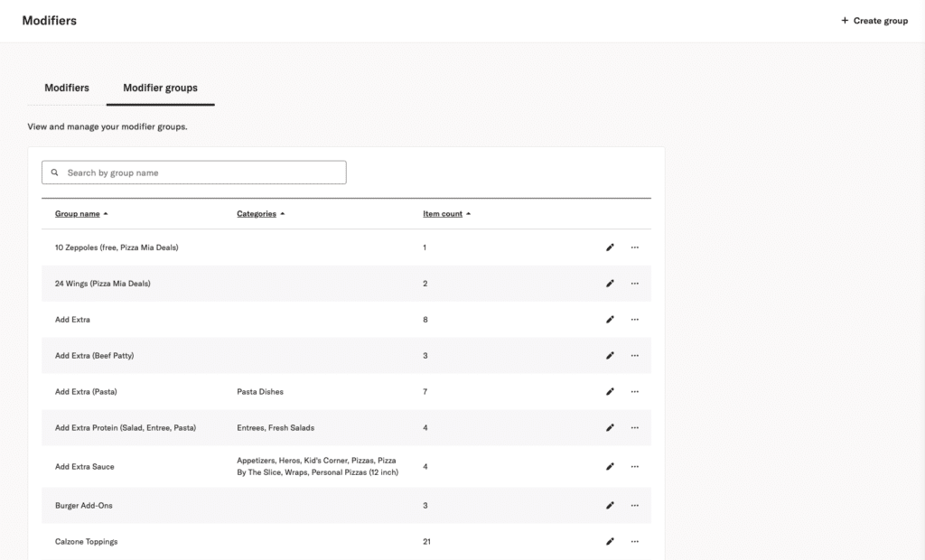Click edit pencil for Add Extra (Beef Patty)
925x560 pixels.
pyautogui.click(x=610, y=356)
